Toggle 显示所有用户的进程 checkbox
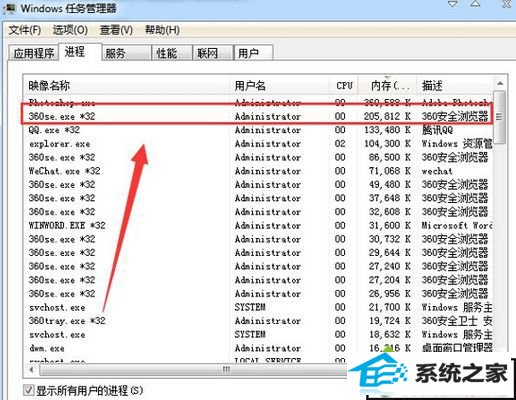 [x=28, y=390]
